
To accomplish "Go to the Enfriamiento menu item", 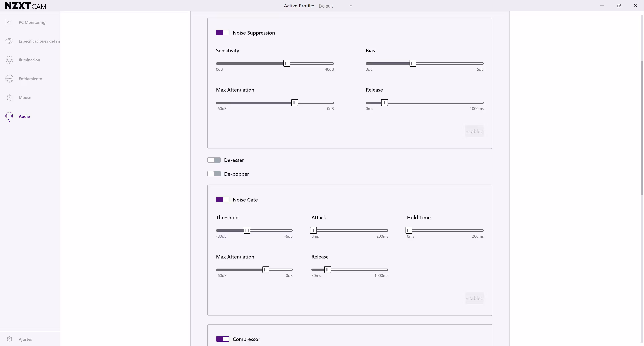I will 30,79.
